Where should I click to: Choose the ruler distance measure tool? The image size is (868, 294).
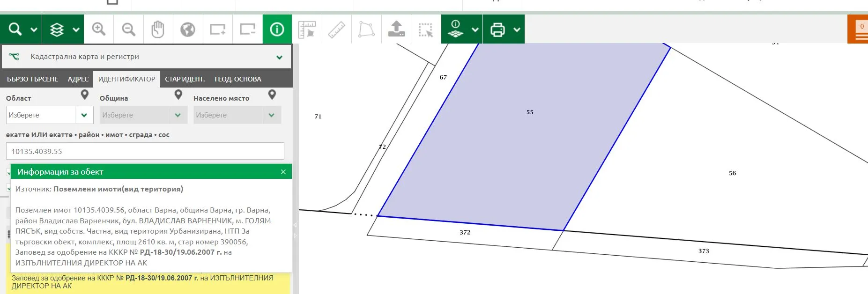336,29
